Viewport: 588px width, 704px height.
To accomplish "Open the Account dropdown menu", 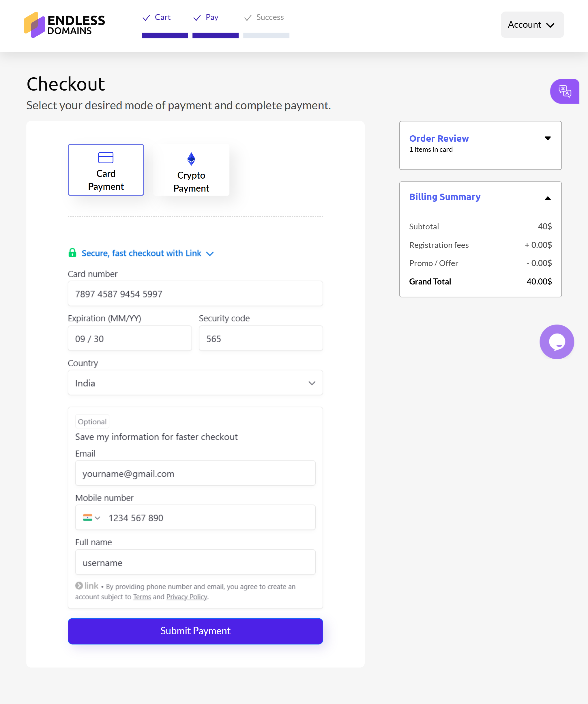I will [532, 25].
